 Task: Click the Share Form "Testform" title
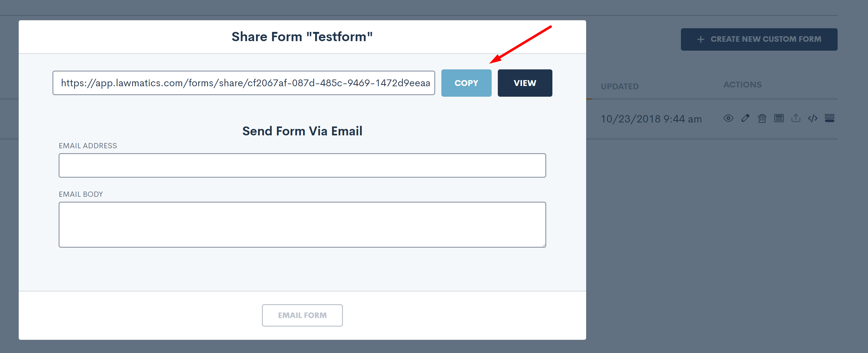tap(302, 37)
